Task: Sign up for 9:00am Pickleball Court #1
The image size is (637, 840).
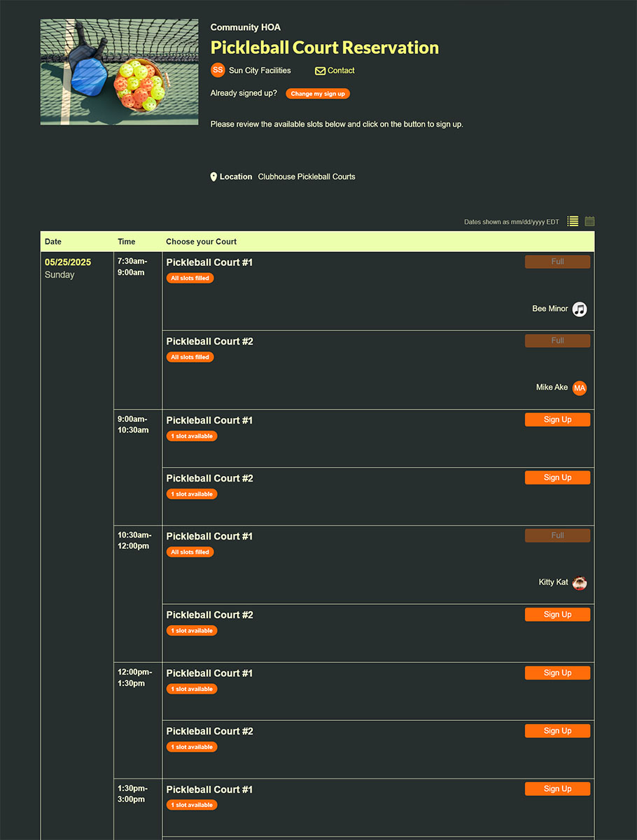Action: click(x=557, y=419)
